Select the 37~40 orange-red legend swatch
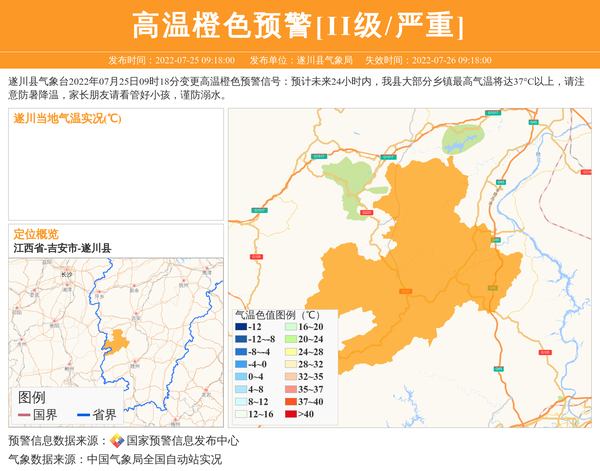This screenshot has width=600, height=471. (291, 402)
